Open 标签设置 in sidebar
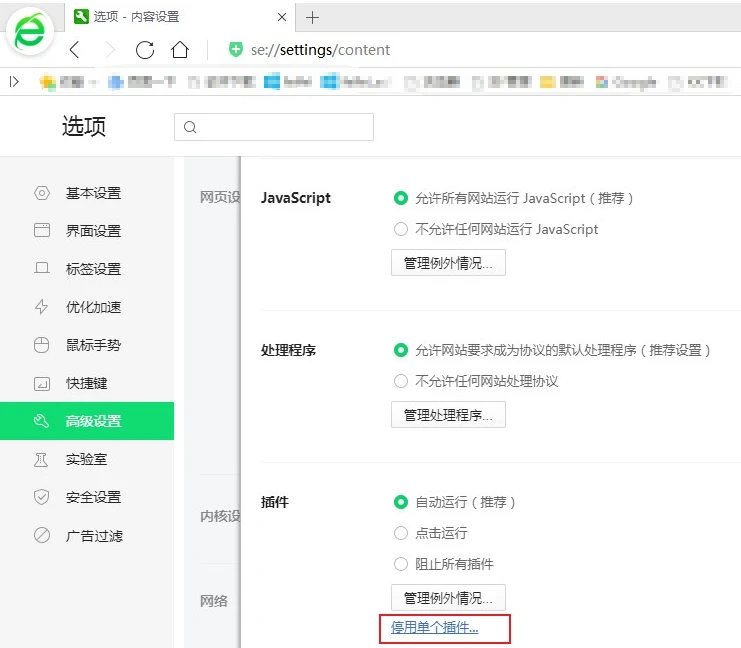The height and width of the screenshot is (648, 741). [x=87, y=268]
